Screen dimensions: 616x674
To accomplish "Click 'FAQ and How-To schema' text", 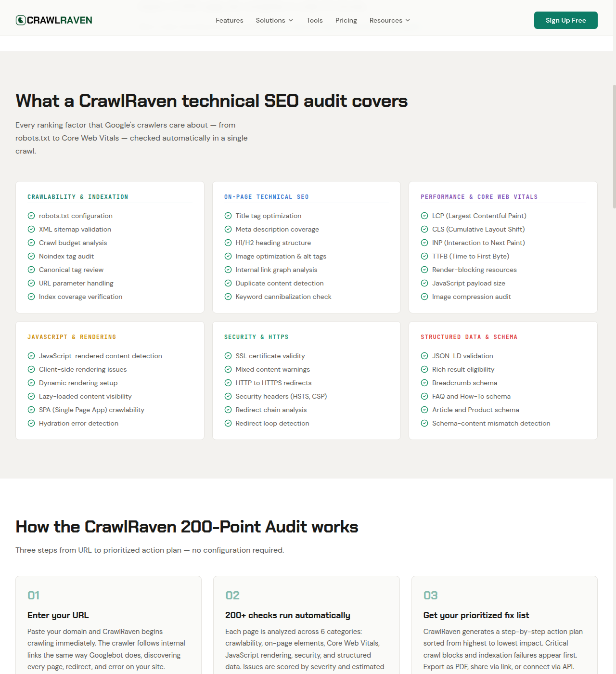I will [471, 396].
